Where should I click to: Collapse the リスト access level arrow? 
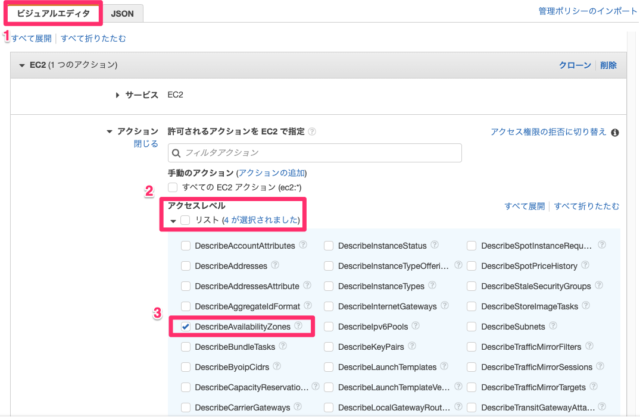(173, 221)
